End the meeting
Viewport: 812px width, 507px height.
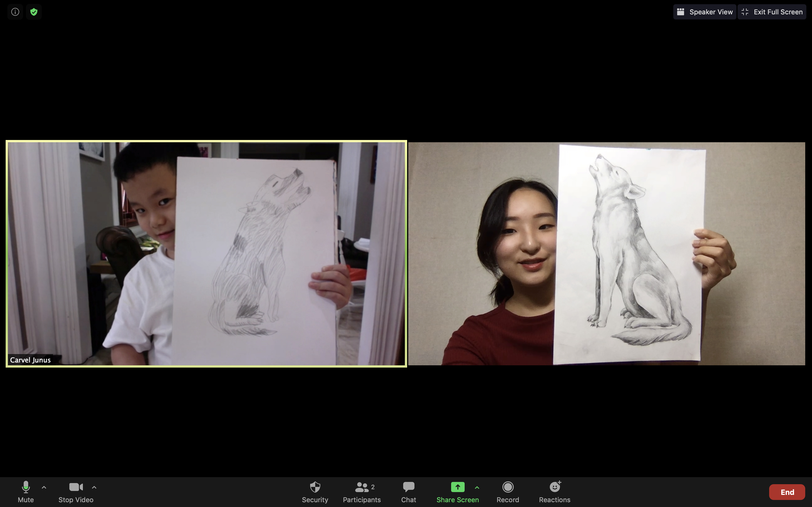coord(787,492)
